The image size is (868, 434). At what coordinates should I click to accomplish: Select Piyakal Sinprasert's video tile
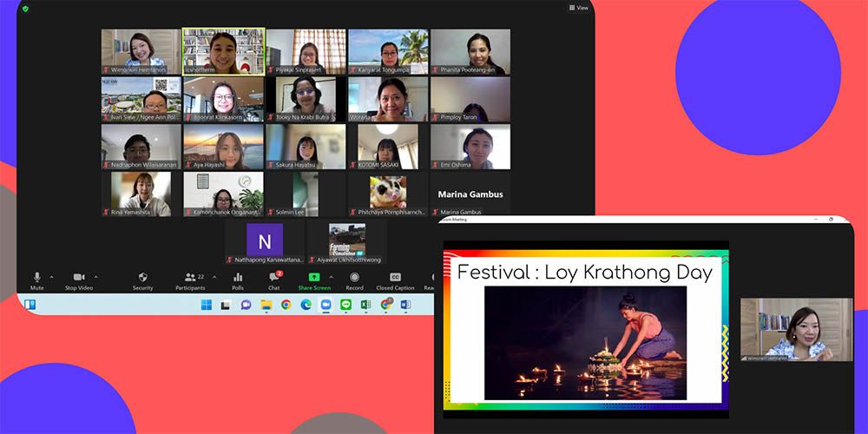click(306, 51)
